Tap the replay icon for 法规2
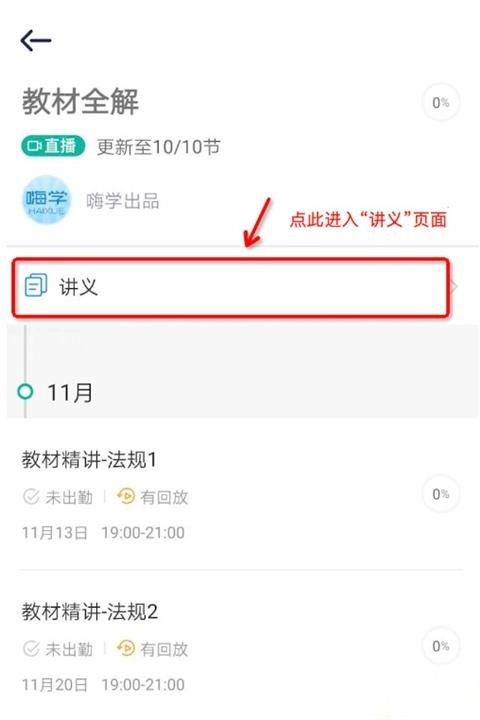 126,648
